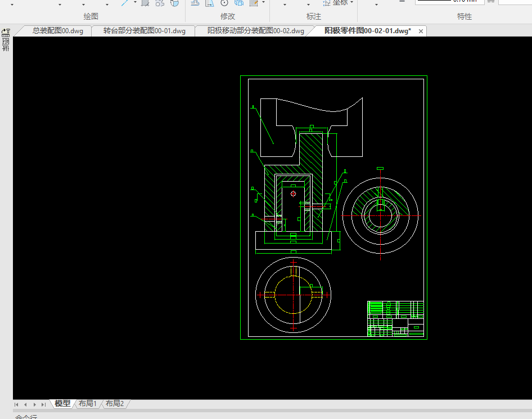
Task: Expand the 特性 ribbon panel
Action: (464, 16)
